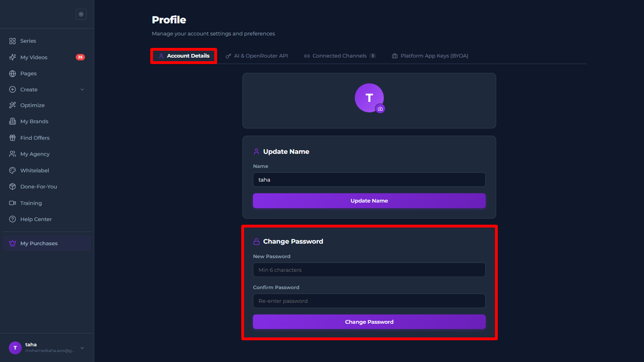Click the Update Name button

(369, 201)
